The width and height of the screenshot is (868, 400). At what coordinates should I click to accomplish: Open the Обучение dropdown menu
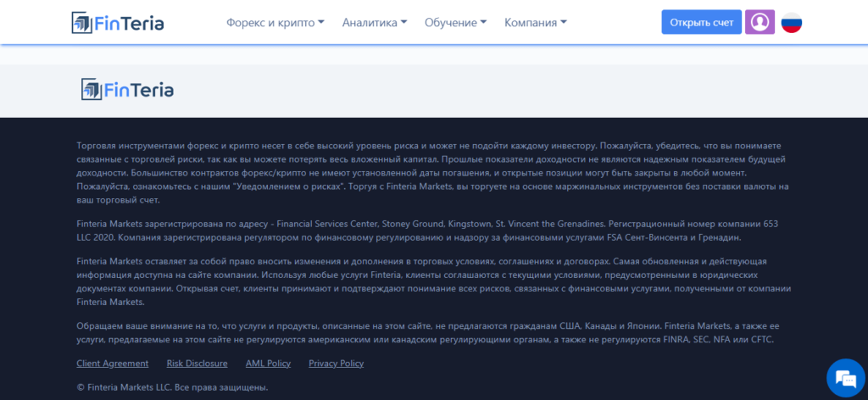click(x=455, y=23)
